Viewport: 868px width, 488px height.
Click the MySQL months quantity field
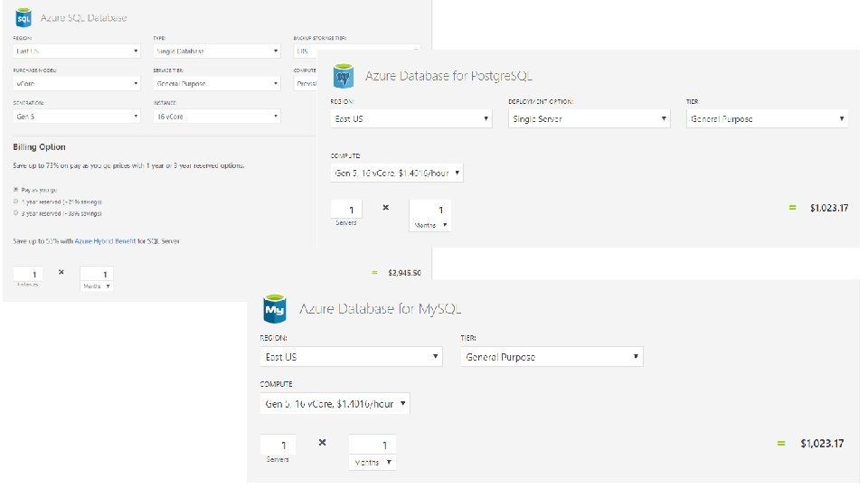pos(372,445)
